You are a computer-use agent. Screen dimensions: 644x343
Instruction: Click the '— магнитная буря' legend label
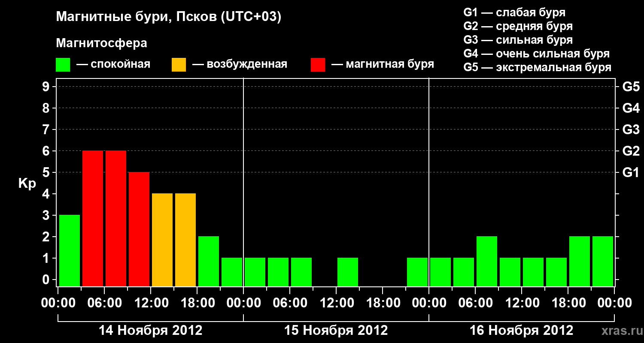click(x=383, y=65)
